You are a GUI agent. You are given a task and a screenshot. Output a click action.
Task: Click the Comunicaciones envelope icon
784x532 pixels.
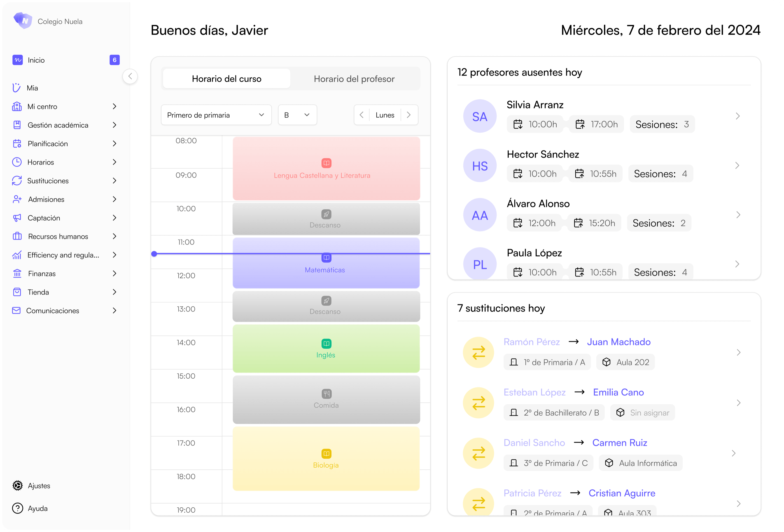coord(16,311)
